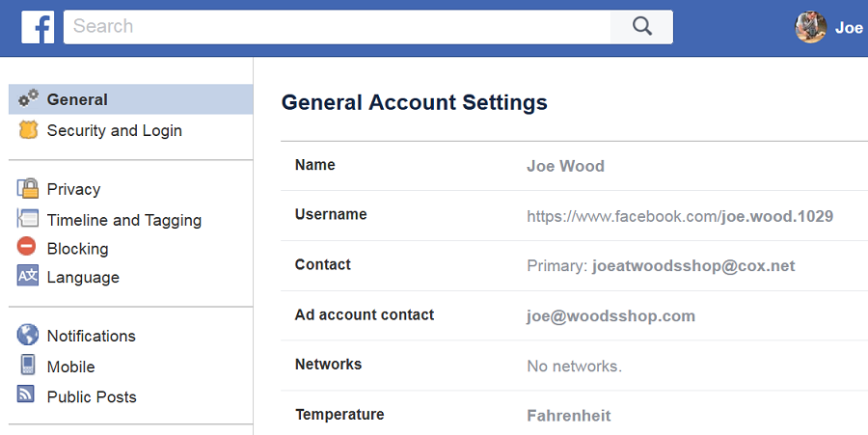Click the Public Posts feed icon
Viewport: 868px width, 435px height.
pos(28,395)
